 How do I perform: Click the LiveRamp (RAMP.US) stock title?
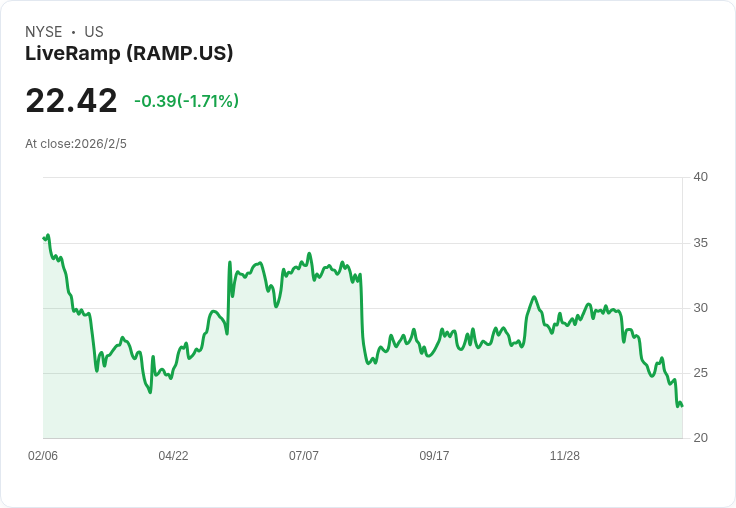(x=129, y=53)
